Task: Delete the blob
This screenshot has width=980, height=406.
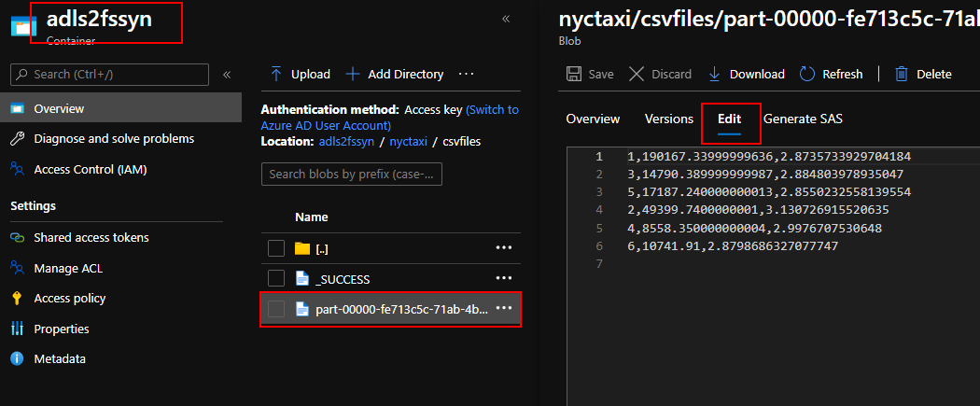Action: 923,75
